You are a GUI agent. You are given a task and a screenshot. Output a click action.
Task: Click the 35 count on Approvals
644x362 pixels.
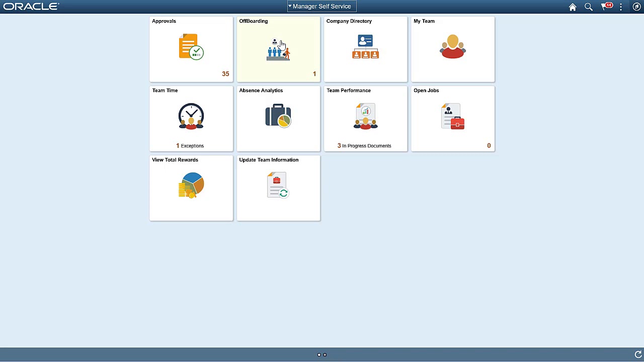click(x=225, y=74)
